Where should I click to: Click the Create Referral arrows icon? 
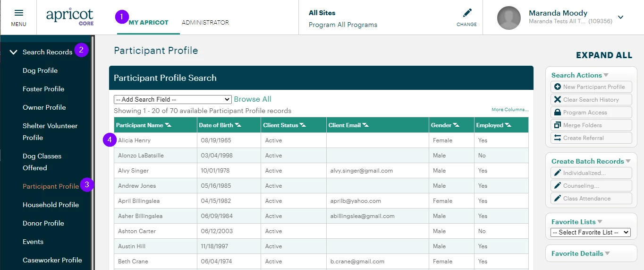pyautogui.click(x=558, y=138)
